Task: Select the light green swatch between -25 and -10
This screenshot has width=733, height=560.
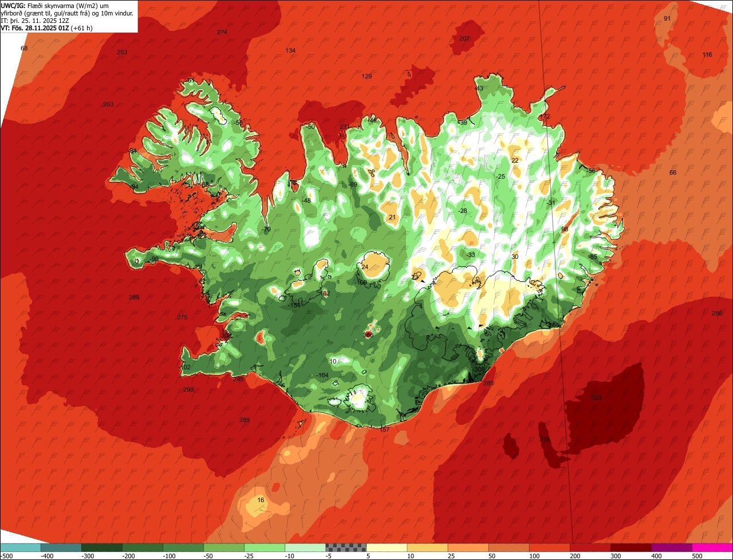Action: (x=265, y=547)
